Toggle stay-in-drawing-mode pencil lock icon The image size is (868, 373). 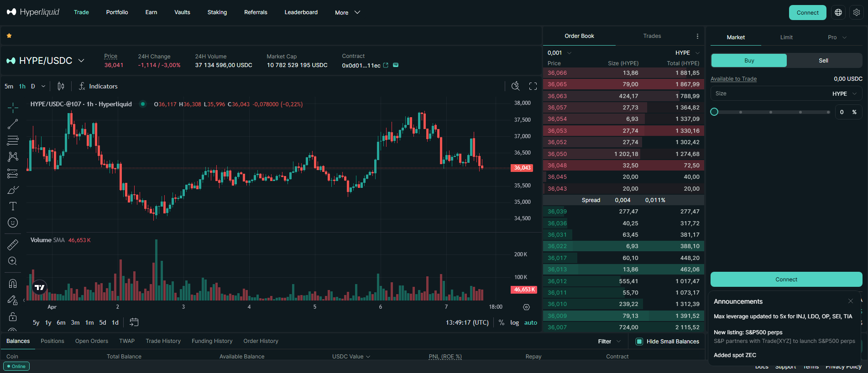point(13,300)
